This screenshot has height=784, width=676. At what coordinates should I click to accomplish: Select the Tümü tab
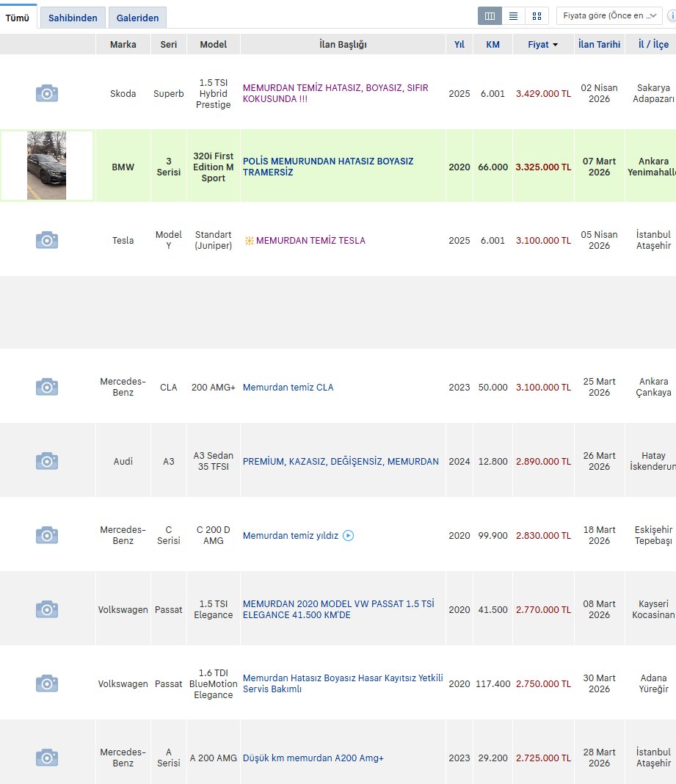pos(18,18)
